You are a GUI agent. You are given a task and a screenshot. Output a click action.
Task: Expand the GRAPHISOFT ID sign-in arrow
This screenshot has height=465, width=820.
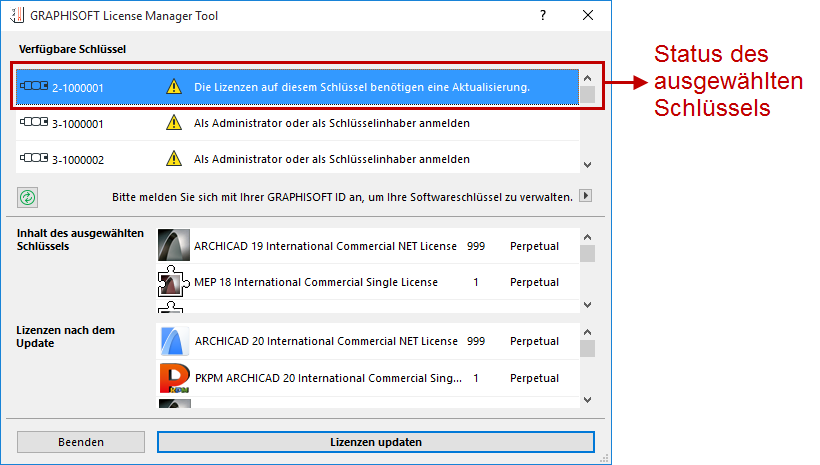587,197
